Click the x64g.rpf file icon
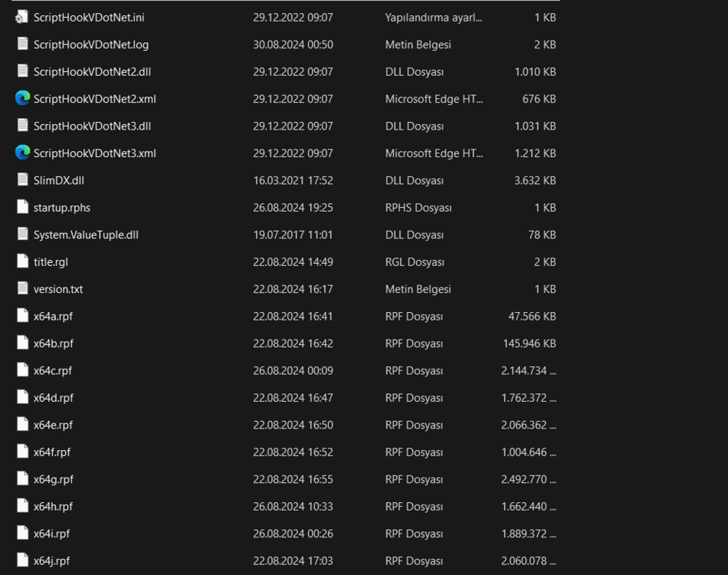 [x=22, y=478]
